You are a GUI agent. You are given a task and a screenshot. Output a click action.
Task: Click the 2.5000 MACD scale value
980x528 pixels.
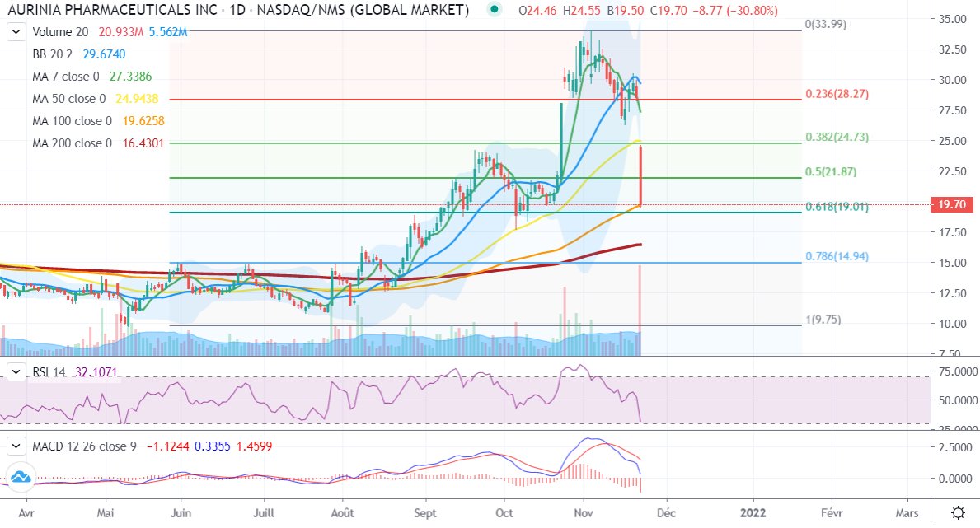point(955,447)
